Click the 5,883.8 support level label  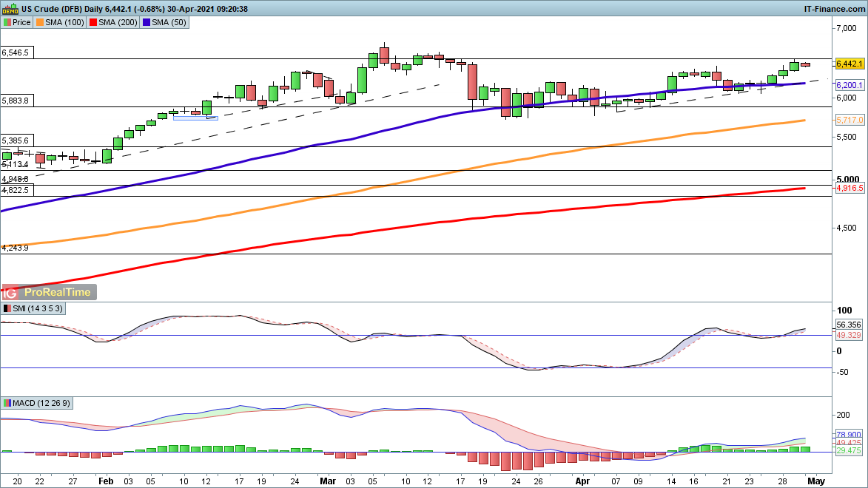point(16,101)
